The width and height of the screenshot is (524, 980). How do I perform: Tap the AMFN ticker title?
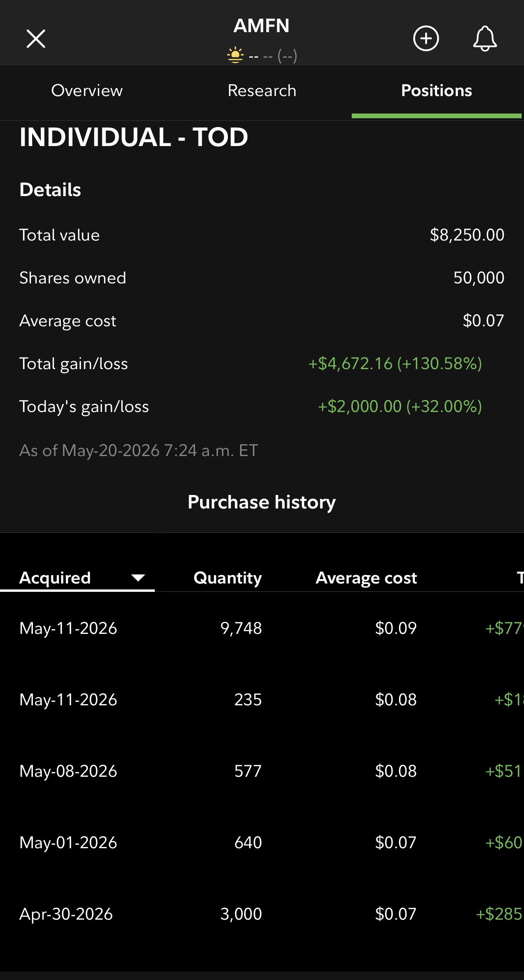click(x=262, y=26)
